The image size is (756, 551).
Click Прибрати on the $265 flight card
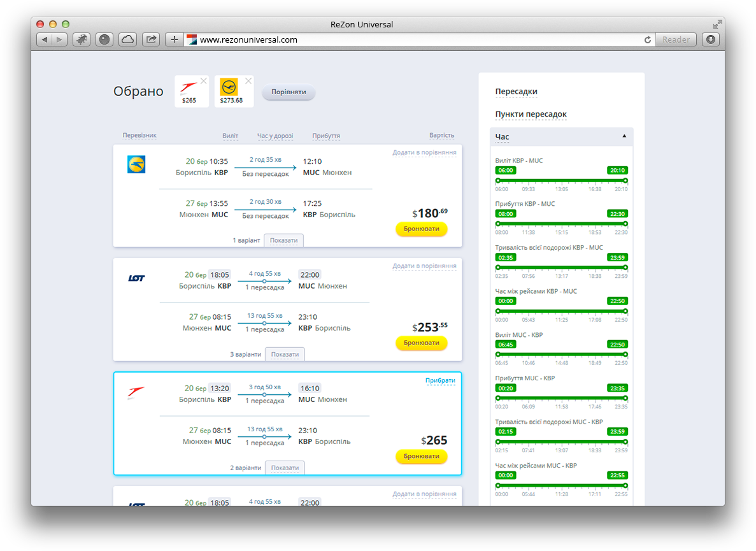(x=440, y=380)
